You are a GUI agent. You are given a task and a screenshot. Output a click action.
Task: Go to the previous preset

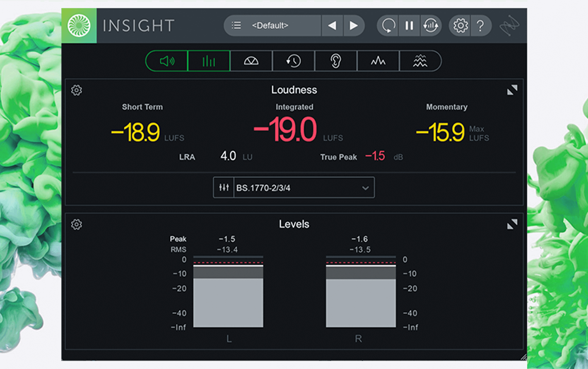tap(332, 26)
